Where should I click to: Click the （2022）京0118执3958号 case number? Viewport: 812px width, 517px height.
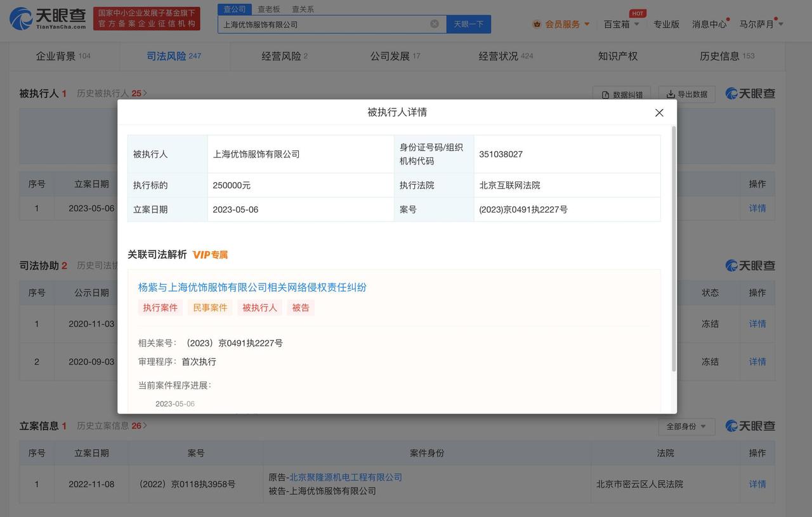(x=187, y=484)
